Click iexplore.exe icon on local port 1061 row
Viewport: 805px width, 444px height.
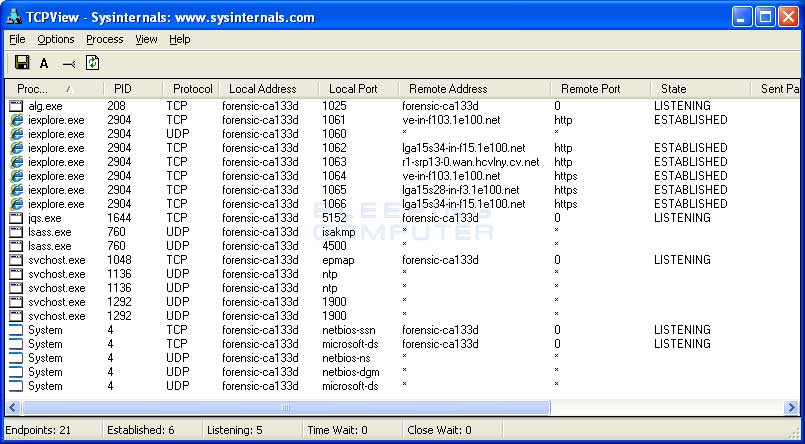(x=16, y=120)
